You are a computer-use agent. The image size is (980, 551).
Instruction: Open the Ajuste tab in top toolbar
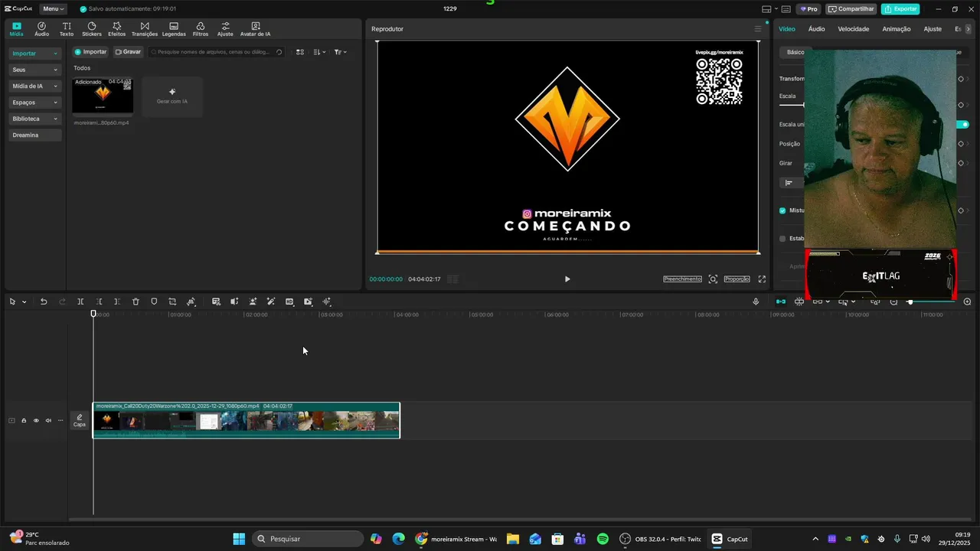(225, 29)
